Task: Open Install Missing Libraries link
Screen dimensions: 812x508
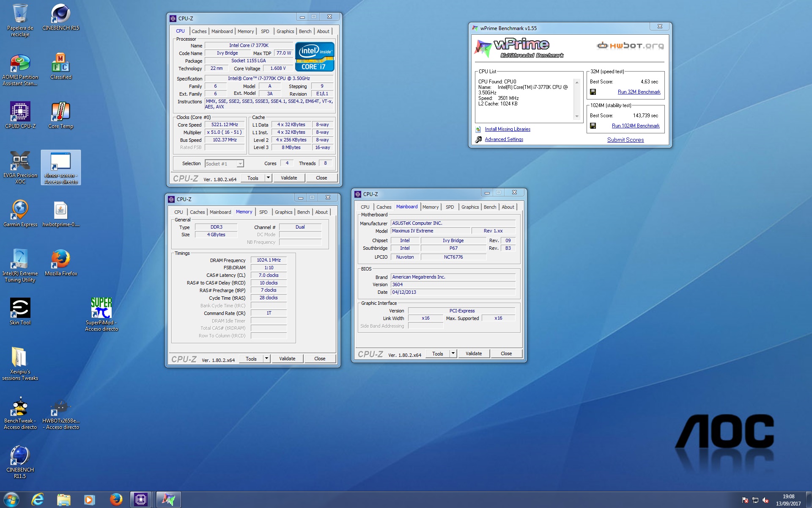Action: tap(507, 129)
